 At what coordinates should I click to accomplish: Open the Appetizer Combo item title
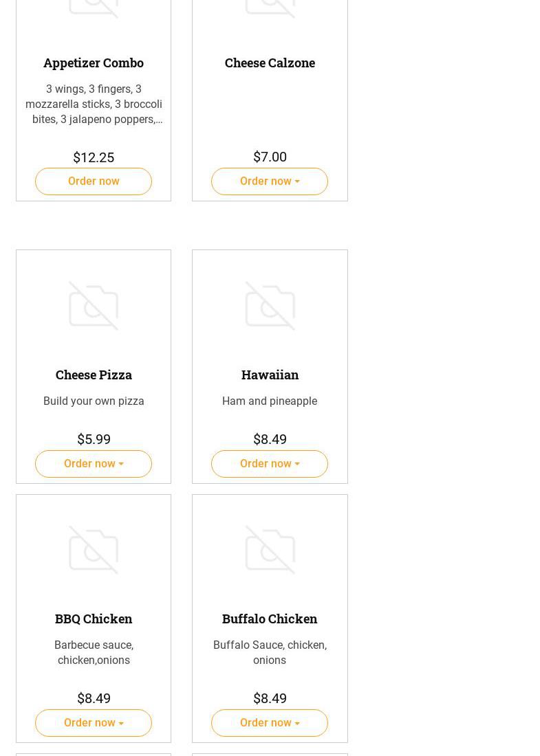click(94, 63)
